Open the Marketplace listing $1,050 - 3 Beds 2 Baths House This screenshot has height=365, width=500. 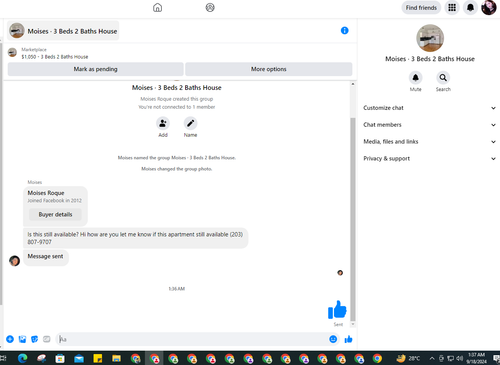[x=55, y=53]
